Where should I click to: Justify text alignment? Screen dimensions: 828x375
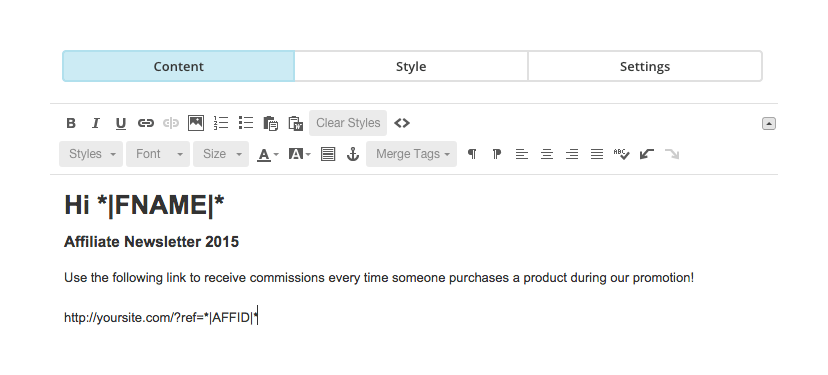597,154
